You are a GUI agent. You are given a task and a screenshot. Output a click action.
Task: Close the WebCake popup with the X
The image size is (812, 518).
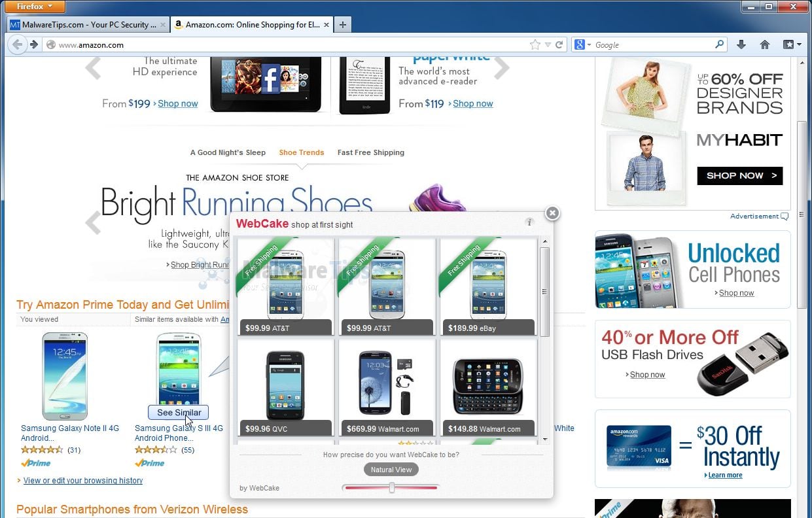pyautogui.click(x=552, y=213)
